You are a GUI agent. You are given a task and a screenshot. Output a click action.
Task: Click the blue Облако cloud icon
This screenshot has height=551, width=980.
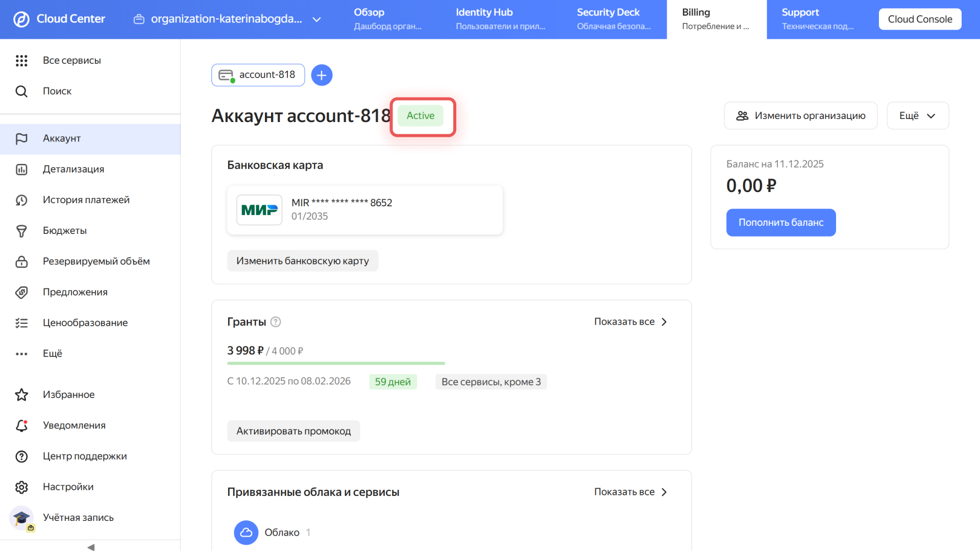point(246,533)
